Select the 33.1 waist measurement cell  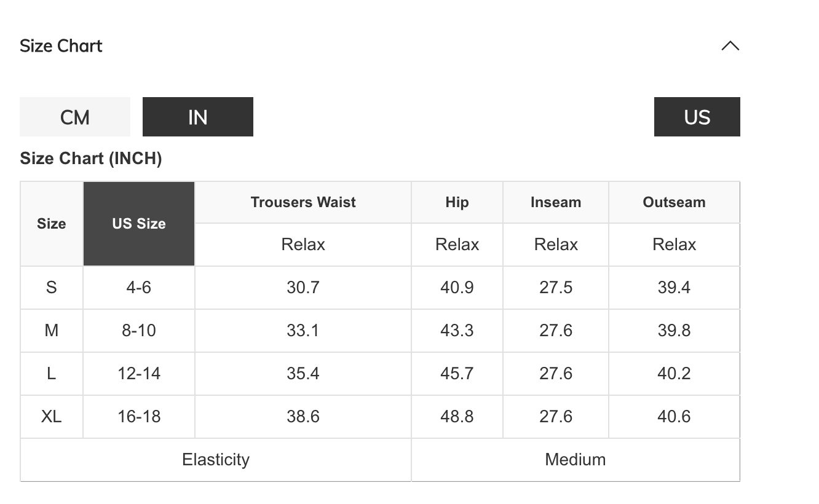coord(303,331)
